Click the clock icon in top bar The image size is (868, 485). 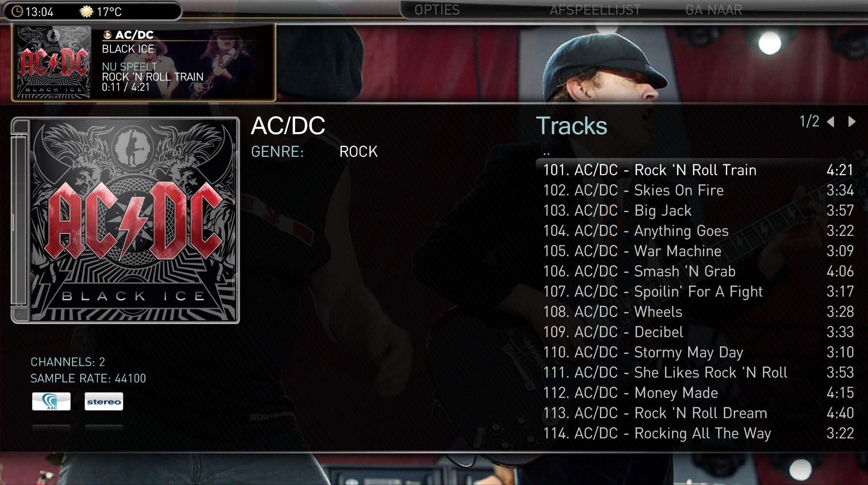(17, 11)
